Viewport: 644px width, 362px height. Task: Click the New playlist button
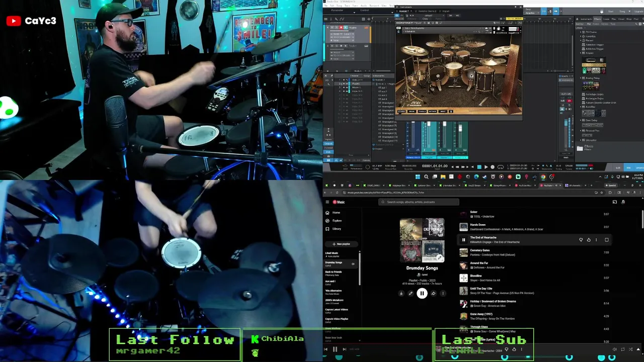341,244
